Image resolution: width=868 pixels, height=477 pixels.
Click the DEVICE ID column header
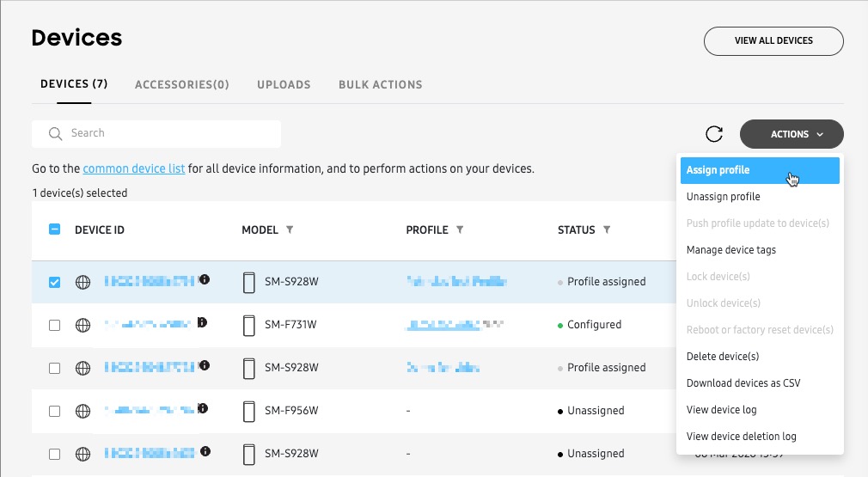100,230
